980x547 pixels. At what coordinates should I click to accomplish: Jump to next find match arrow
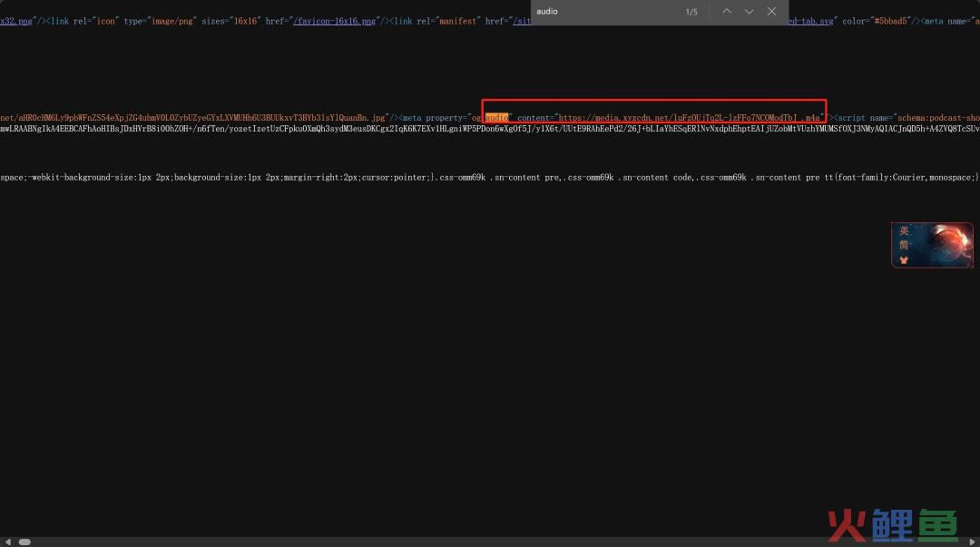(x=749, y=11)
